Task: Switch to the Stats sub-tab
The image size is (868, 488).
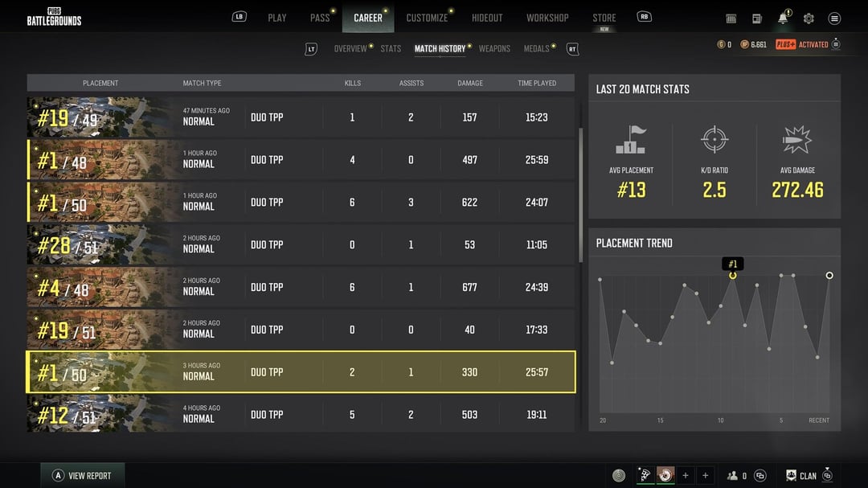Action: click(x=391, y=49)
